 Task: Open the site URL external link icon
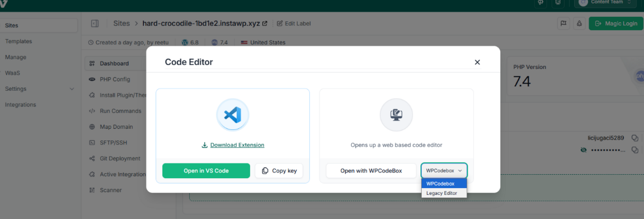pyautogui.click(x=265, y=24)
